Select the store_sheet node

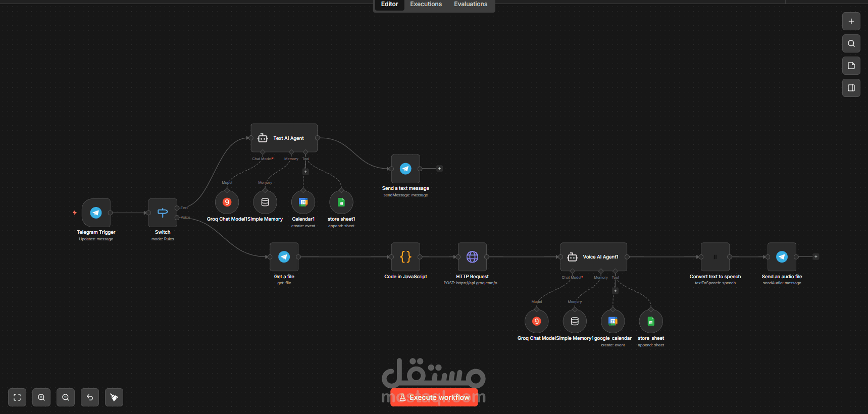(x=651, y=321)
